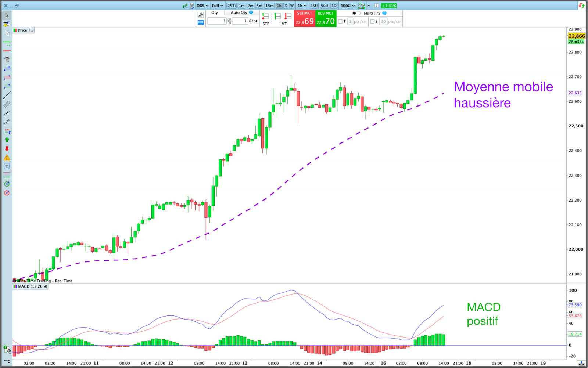Screen dimensions: 588x368
Task: Select the green up arrow tool
Action: (x=7, y=140)
